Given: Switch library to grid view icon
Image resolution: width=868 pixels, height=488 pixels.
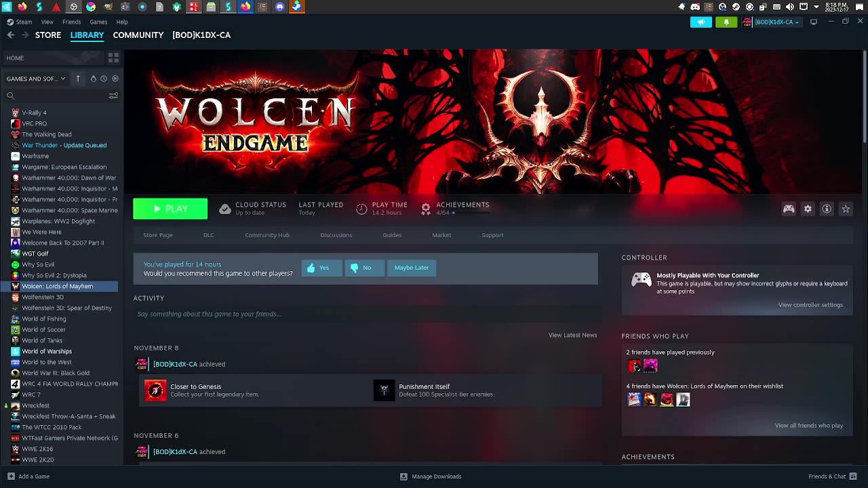Looking at the screenshot, I should pyautogui.click(x=113, y=58).
